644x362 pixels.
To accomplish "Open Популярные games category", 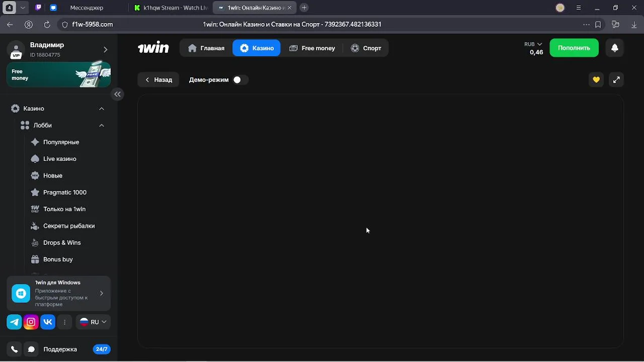I will (61, 142).
